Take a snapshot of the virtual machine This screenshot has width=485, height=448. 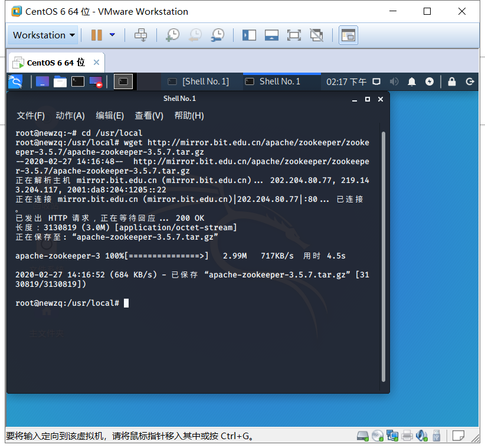click(173, 35)
